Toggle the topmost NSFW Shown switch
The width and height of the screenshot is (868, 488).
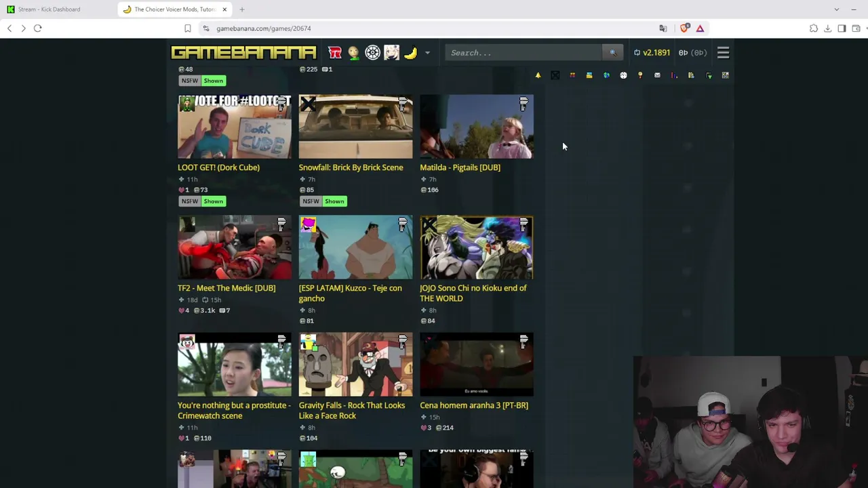click(x=202, y=81)
